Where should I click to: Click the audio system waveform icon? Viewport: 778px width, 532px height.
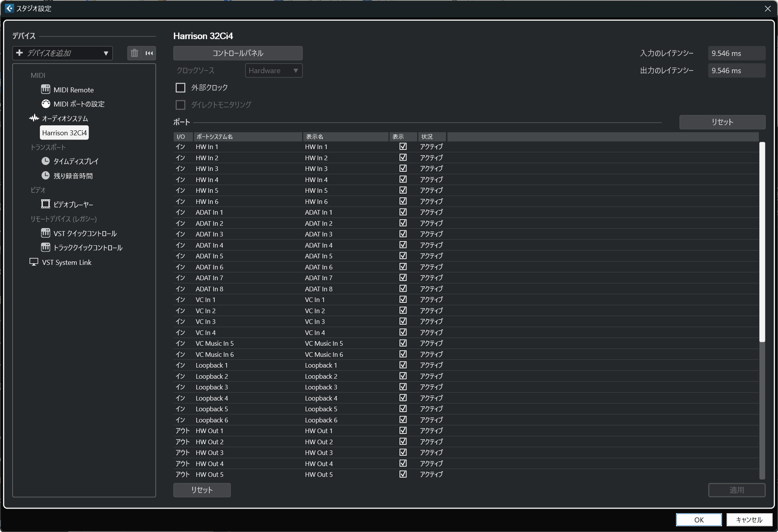[x=34, y=118]
